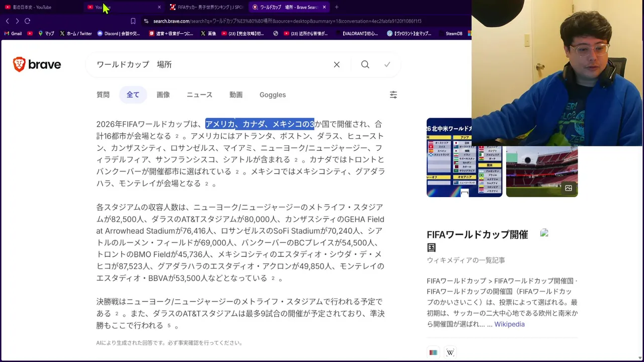Bookmark this page with the bookmark icon

tap(133, 21)
